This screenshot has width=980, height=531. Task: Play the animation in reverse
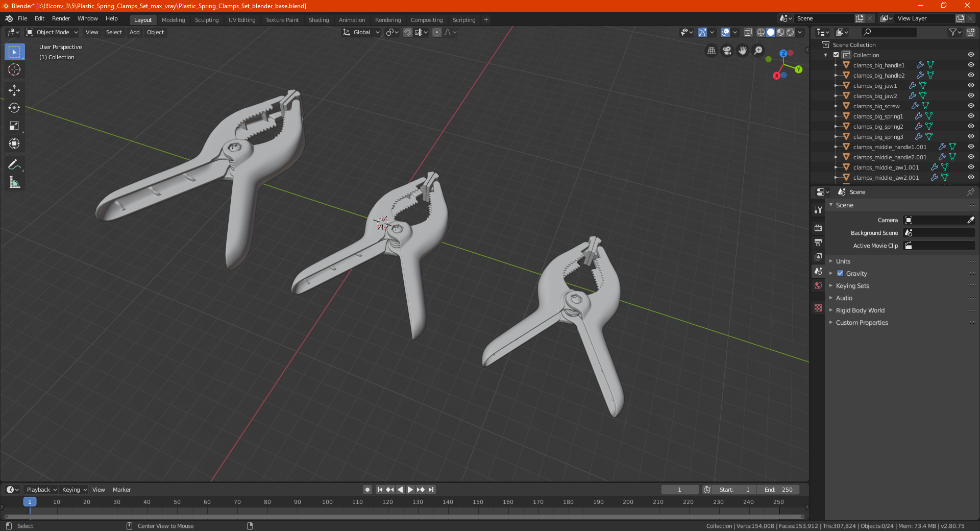point(400,490)
